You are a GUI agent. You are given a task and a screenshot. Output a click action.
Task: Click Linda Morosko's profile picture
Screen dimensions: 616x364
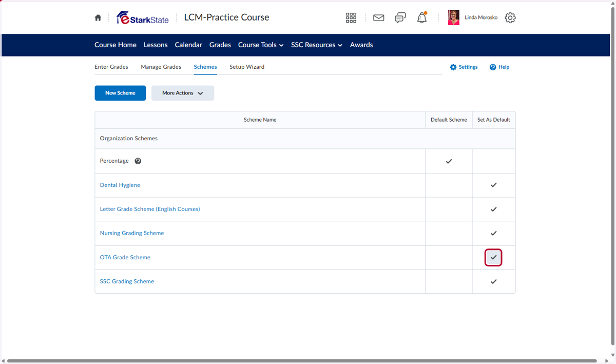tap(454, 17)
